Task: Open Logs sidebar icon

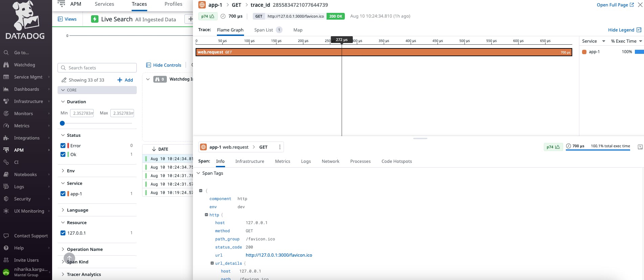Action: (6, 187)
